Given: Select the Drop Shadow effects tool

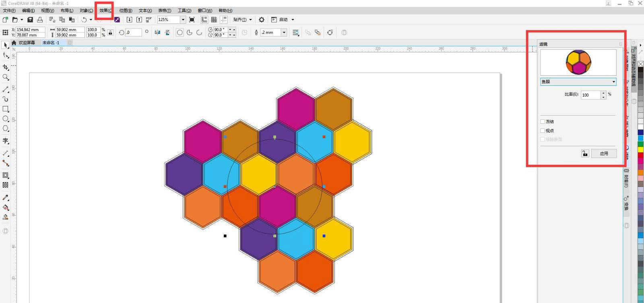Looking at the screenshot, I should tap(6, 175).
